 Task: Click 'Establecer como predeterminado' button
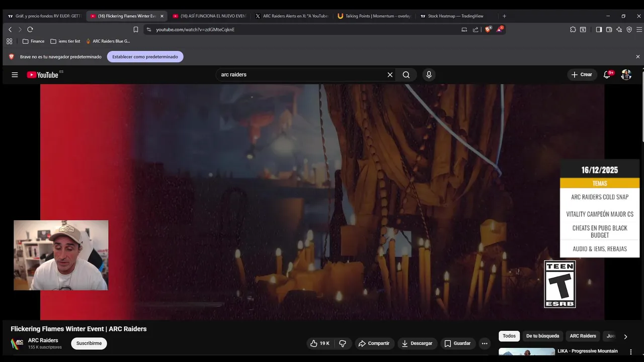145,57
